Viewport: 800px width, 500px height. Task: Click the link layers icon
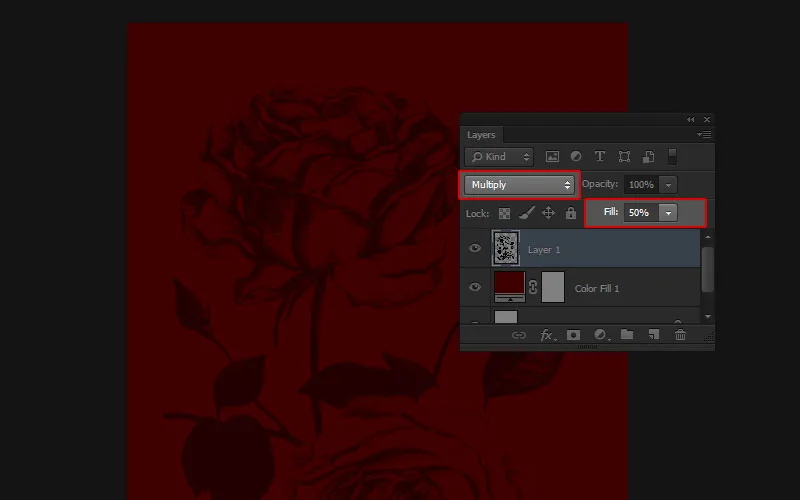519,335
